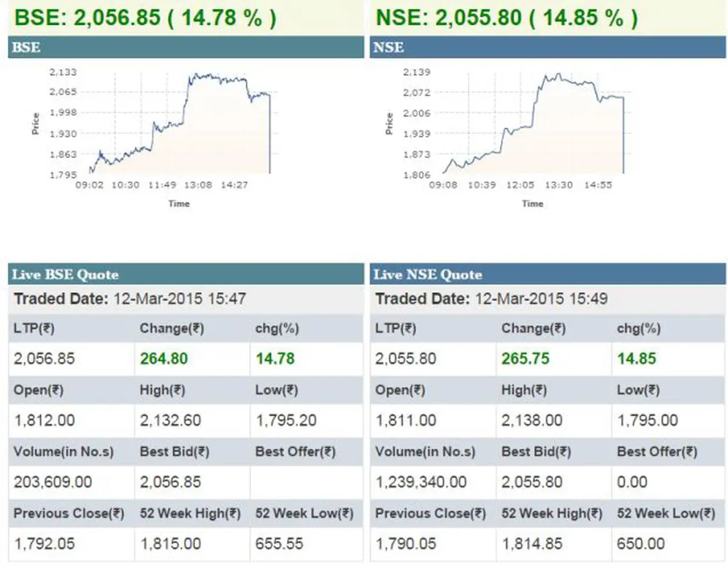Click the BSE LTP value 2,056.85
The width and height of the screenshot is (728, 568).
coord(44,359)
